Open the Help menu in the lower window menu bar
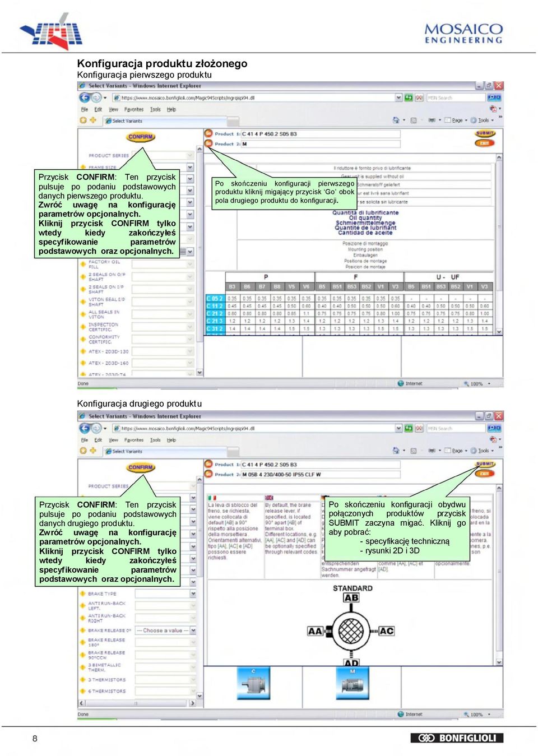The width and height of the screenshot is (538, 756). point(171,440)
